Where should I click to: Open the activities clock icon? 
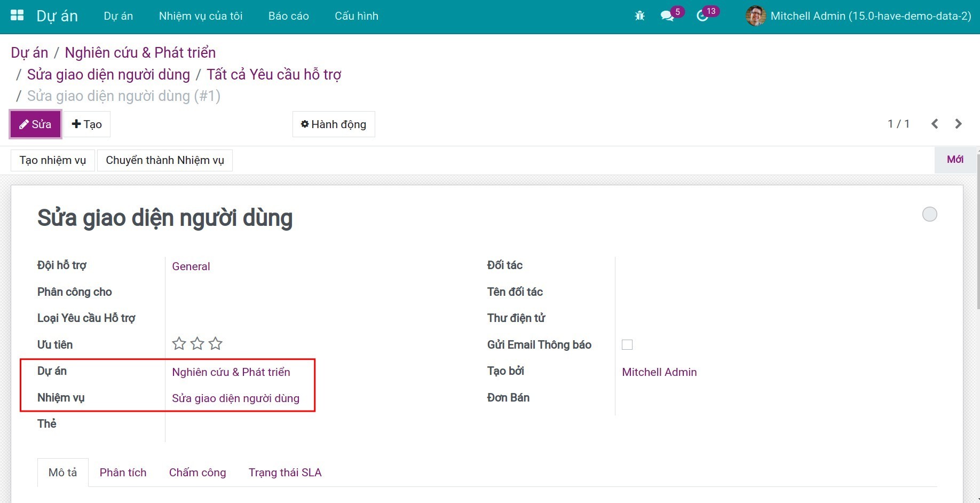point(702,16)
